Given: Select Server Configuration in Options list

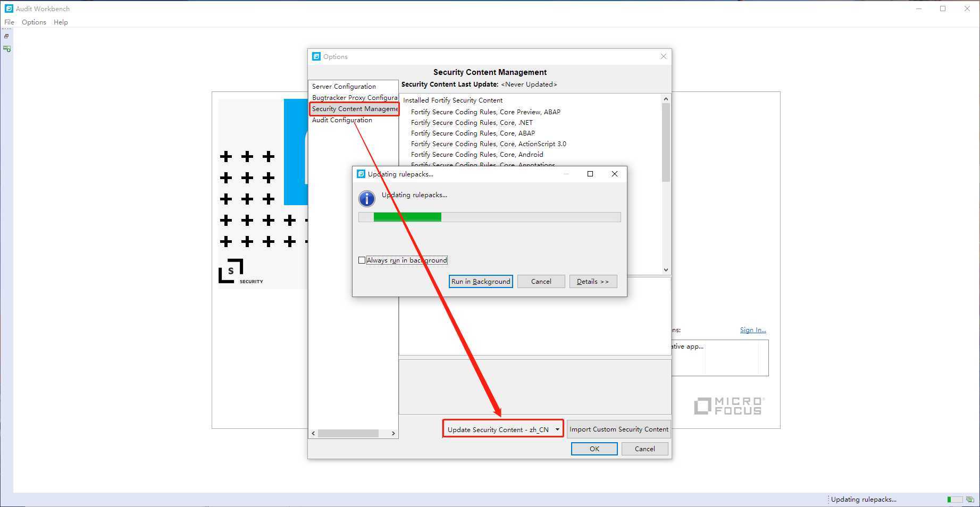Looking at the screenshot, I should click(x=344, y=86).
